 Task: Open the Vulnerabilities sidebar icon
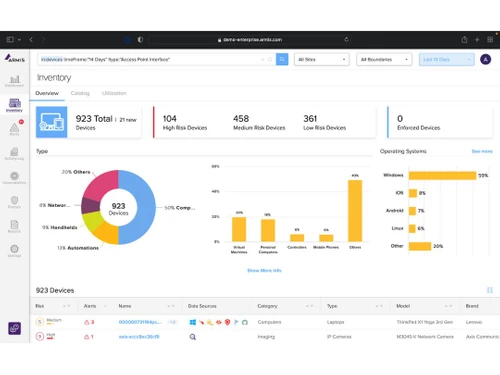14,178
